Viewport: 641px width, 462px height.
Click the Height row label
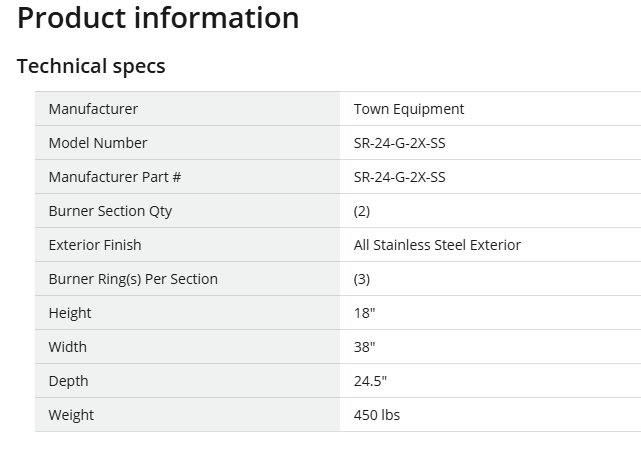pyautogui.click(x=70, y=313)
